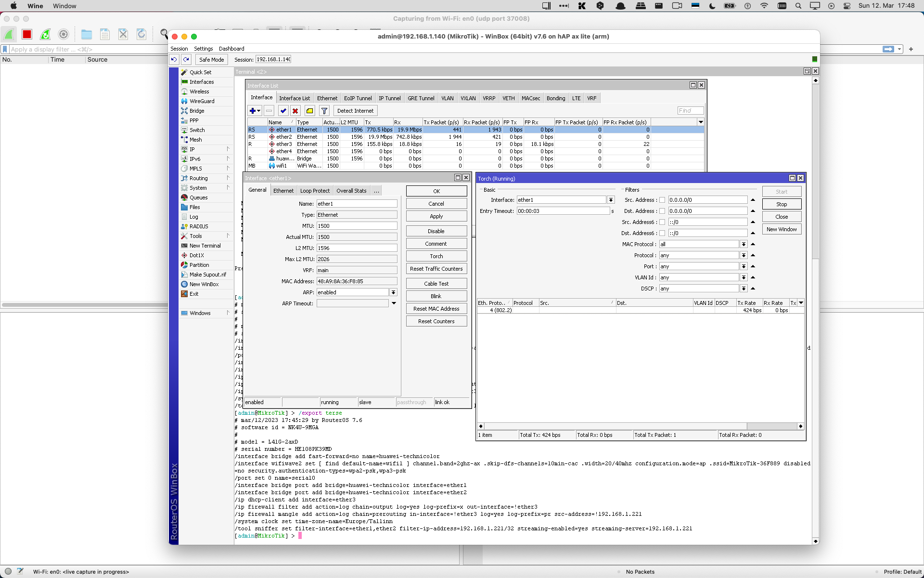924x578 pixels.
Task: Open Switch section in sidebar
Action: 197,130
